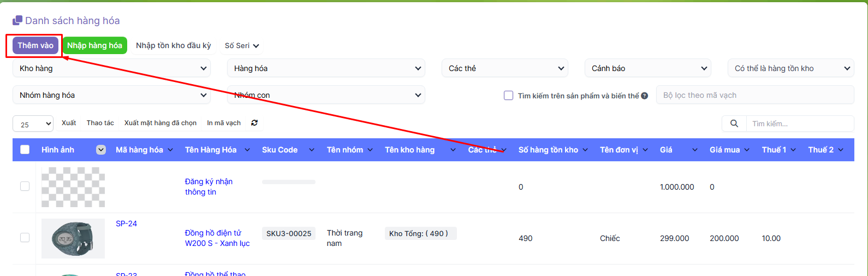868x276 pixels.
Task: Check the box for Đồng hồ điện tử row
Action: pos(25,238)
